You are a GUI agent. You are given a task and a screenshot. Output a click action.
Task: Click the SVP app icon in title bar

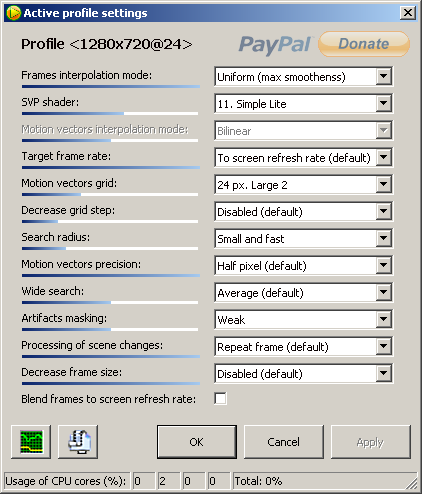point(13,13)
